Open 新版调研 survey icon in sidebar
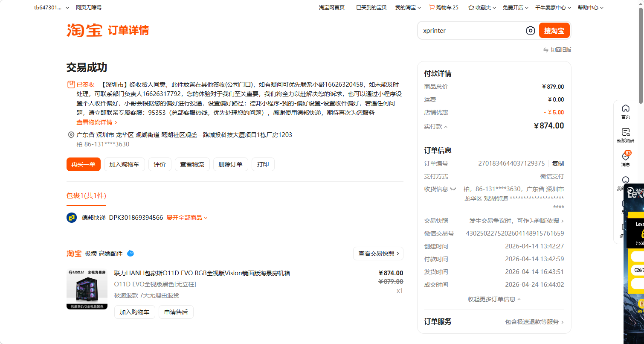 (625, 136)
